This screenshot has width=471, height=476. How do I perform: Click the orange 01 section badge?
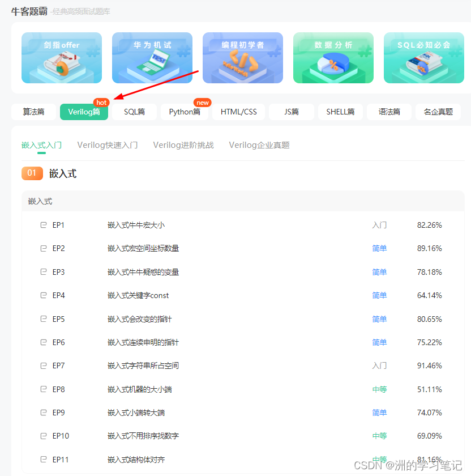(x=32, y=173)
